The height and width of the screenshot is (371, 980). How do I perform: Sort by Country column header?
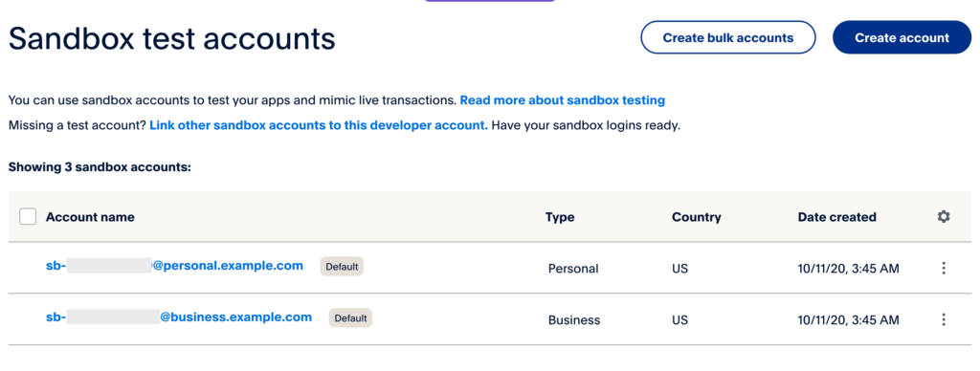pos(697,217)
